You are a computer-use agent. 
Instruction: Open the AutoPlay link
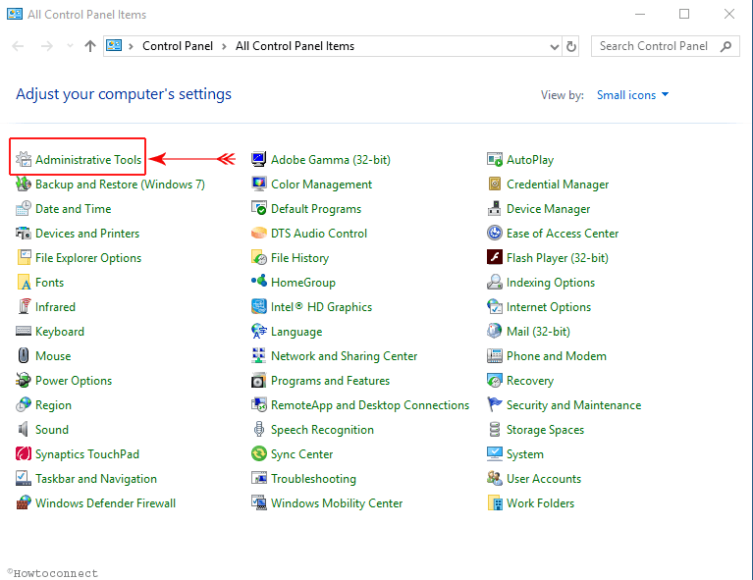[530, 160]
